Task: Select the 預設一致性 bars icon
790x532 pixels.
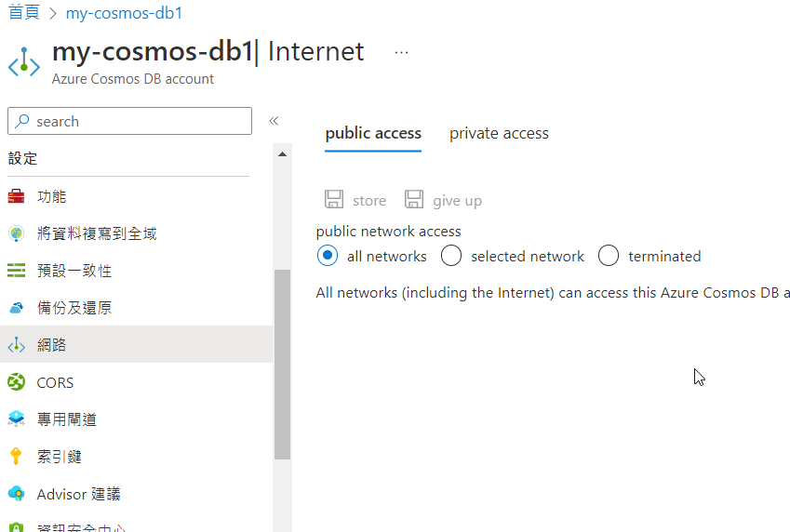Action: click(x=16, y=271)
